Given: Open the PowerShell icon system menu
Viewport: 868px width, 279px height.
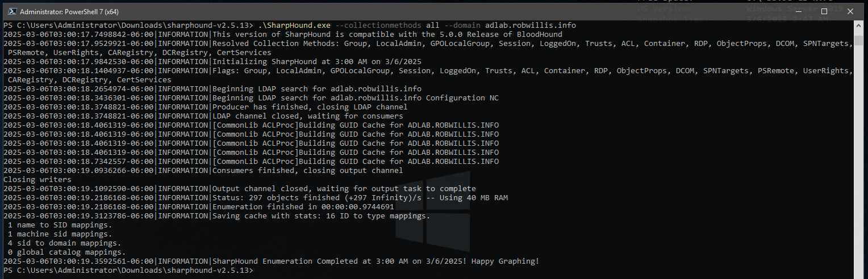Looking at the screenshot, I should 10,11.
